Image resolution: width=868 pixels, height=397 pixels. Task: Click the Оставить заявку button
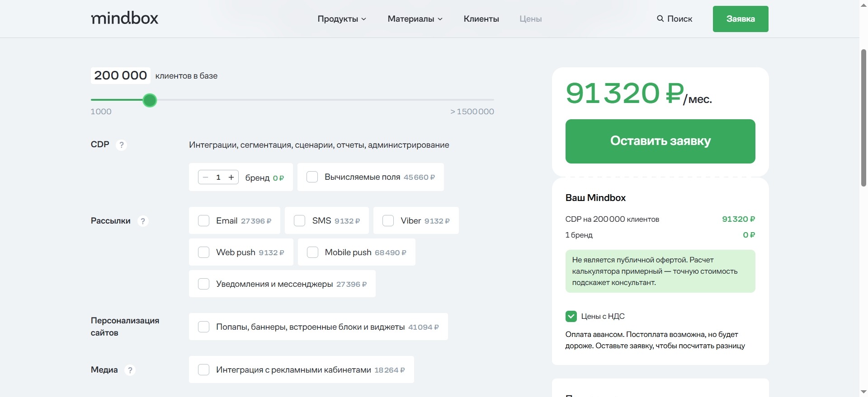660,141
